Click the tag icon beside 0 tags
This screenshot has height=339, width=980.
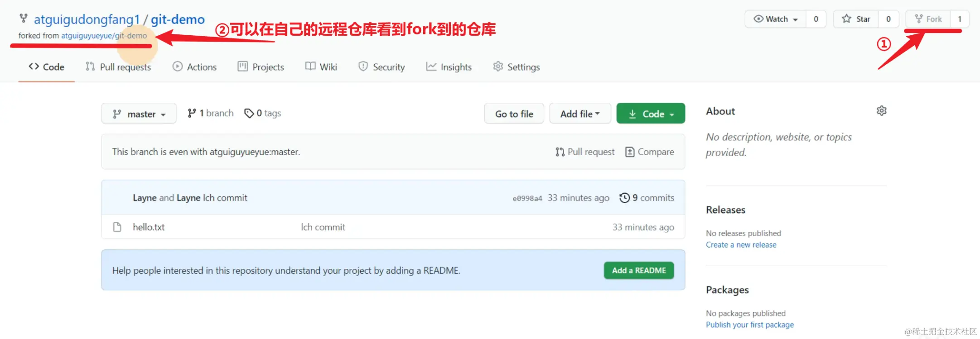pyautogui.click(x=249, y=113)
